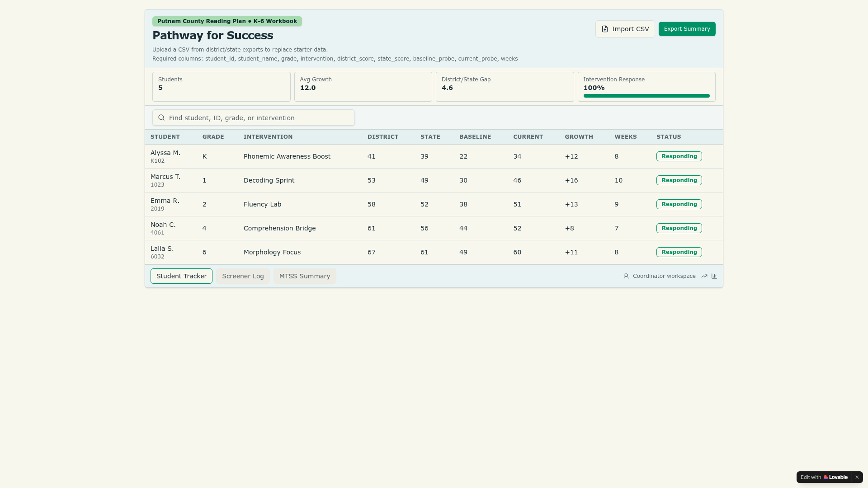The image size is (868, 488).
Task: Click the bar chart icon
Action: click(x=714, y=276)
